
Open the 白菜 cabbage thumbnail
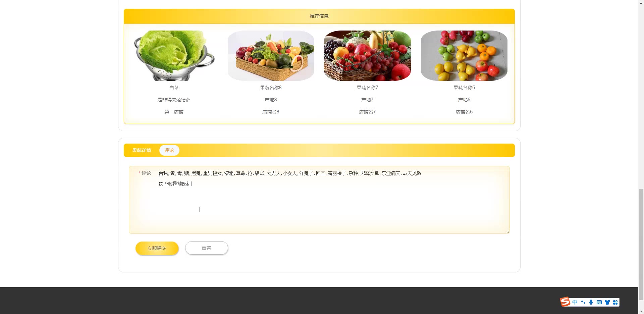pyautogui.click(x=174, y=56)
